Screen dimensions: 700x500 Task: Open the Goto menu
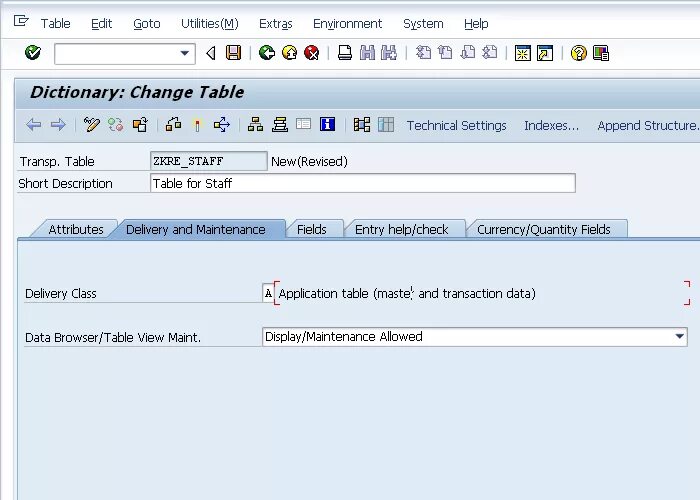(x=146, y=24)
